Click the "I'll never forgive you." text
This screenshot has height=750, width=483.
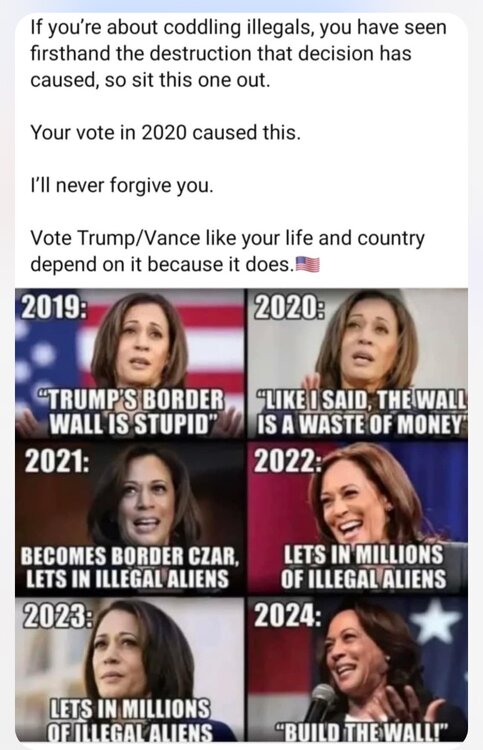pos(121,185)
